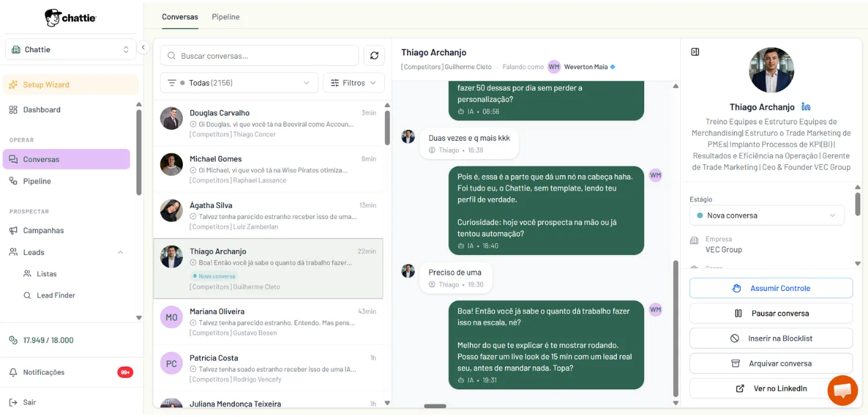Click Thiago's avatar beside 'Preciso de uma'
Viewport: 868px width, 417px height.
pyautogui.click(x=408, y=271)
